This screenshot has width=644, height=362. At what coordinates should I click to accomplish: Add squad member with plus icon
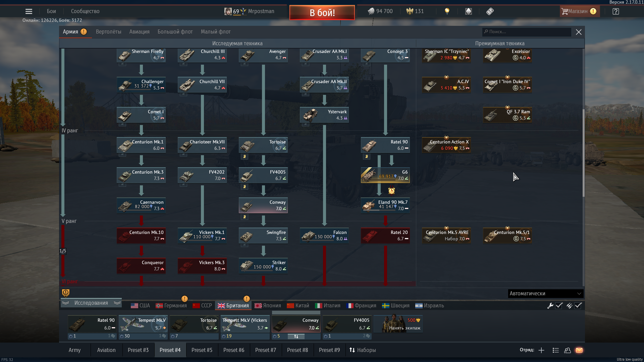pos(541,350)
